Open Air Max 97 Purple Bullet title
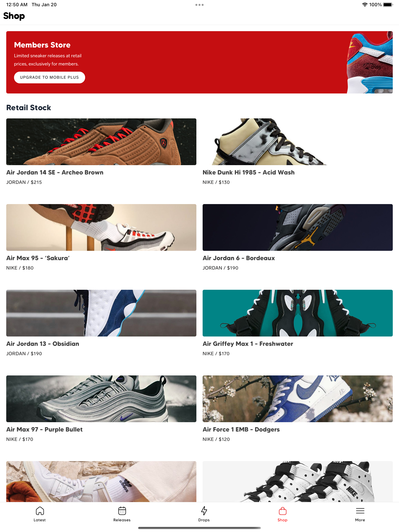The image size is (399, 532). (44, 430)
